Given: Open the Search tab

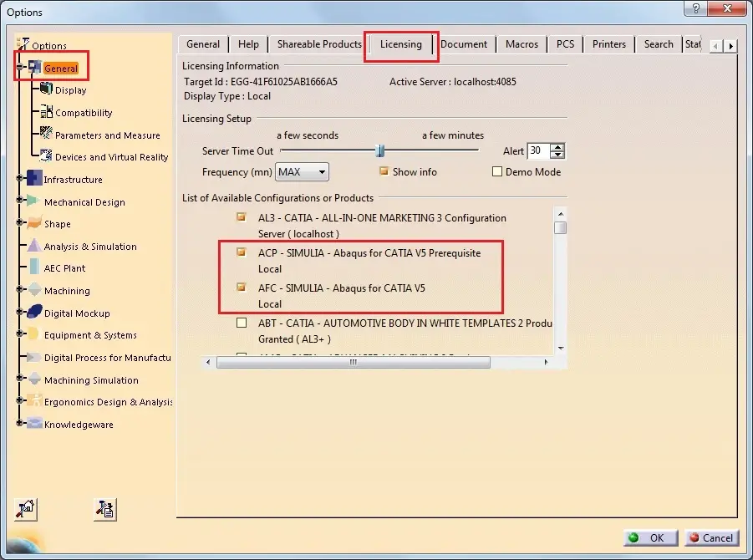Looking at the screenshot, I should pyautogui.click(x=659, y=44).
